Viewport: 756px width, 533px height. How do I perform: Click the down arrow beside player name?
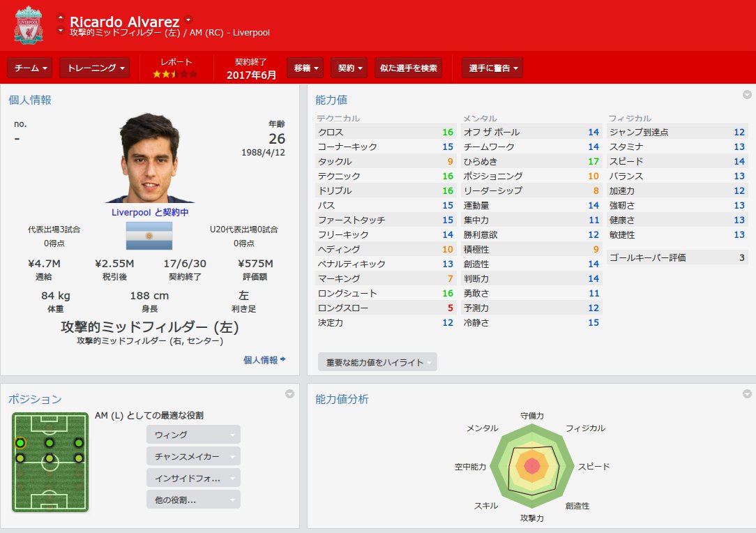60,31
